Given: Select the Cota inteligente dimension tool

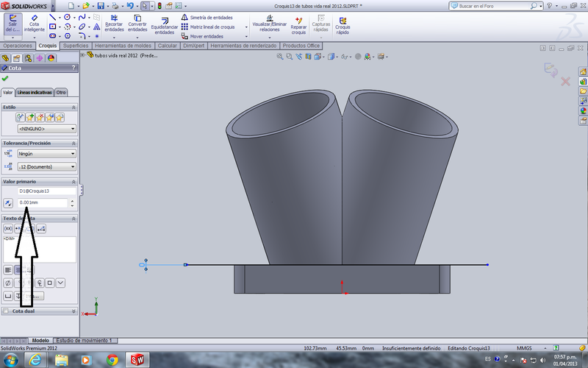Looking at the screenshot, I should 34,24.
